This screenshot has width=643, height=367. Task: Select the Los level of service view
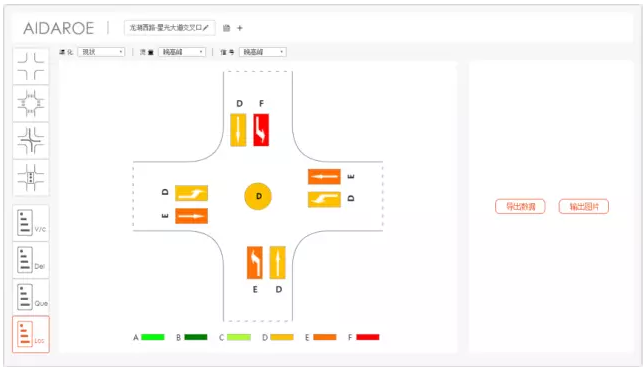click(x=31, y=334)
